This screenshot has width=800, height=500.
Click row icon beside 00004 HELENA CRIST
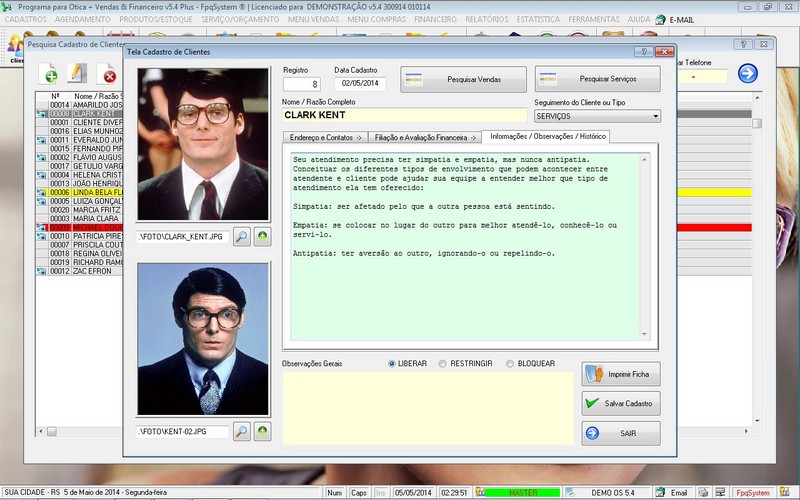(41, 175)
